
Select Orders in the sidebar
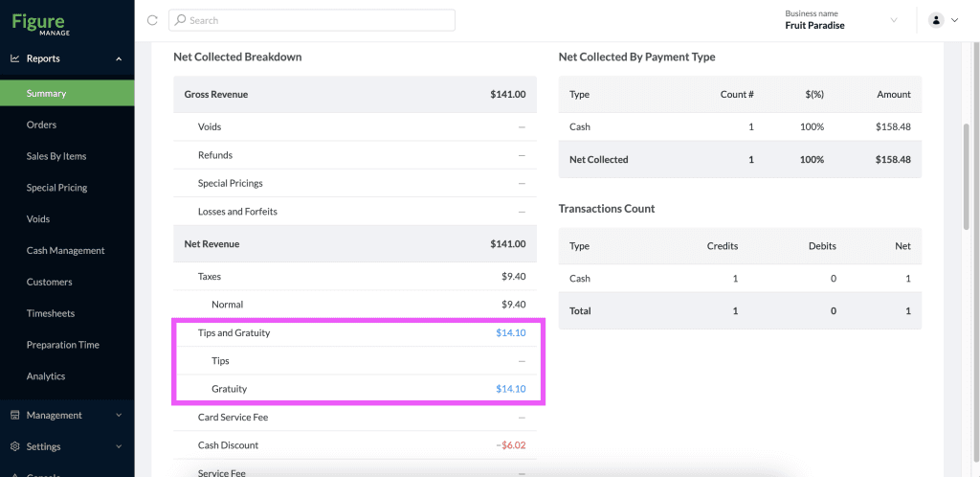coord(41,125)
